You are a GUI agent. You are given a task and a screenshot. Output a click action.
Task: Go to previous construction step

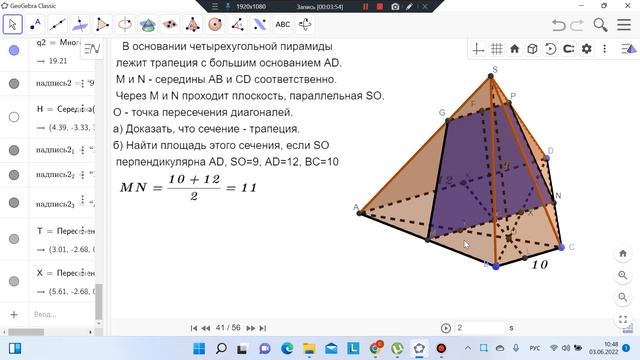206,328
